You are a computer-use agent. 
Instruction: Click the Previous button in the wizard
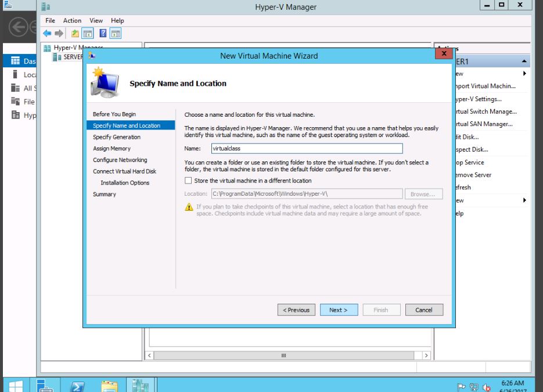coord(296,310)
